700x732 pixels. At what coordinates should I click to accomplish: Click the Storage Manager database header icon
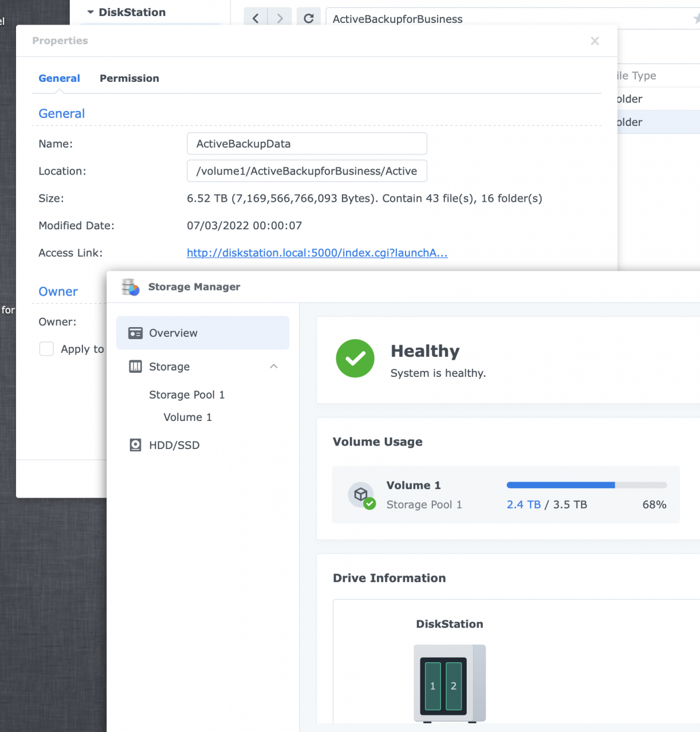[130, 287]
